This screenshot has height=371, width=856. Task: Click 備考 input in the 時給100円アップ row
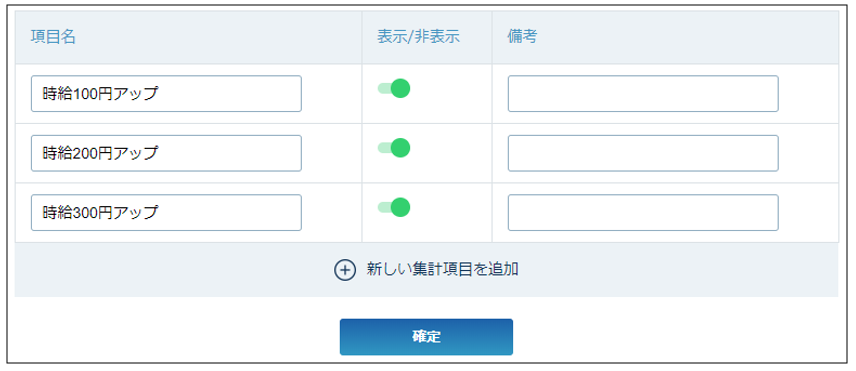click(x=643, y=94)
